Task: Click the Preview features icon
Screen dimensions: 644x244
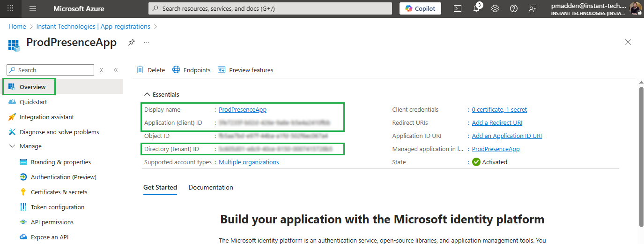Action: tap(222, 69)
